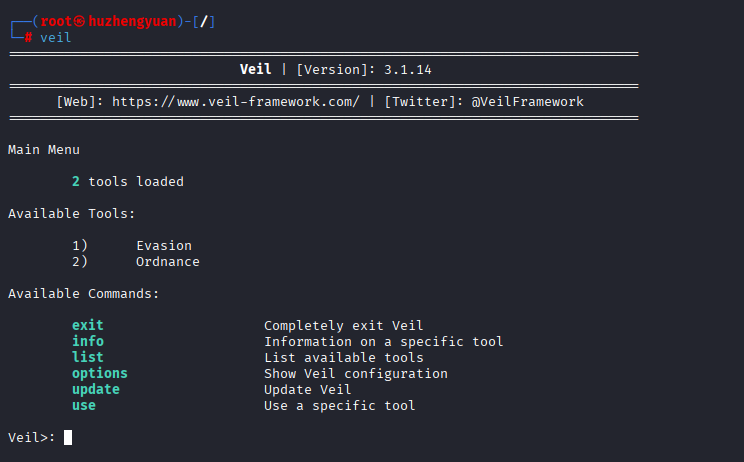
Task: Select the Evasion tool entry
Action: (164, 246)
